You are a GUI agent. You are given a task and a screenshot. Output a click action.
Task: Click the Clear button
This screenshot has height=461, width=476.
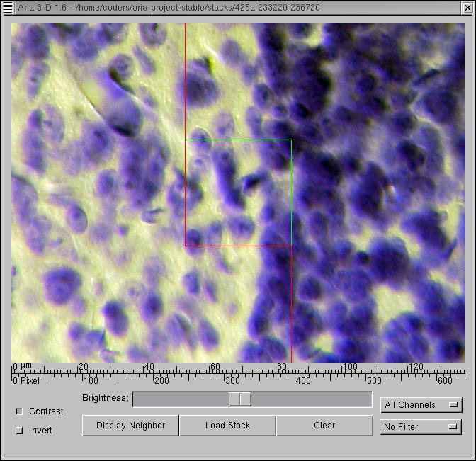tap(324, 426)
